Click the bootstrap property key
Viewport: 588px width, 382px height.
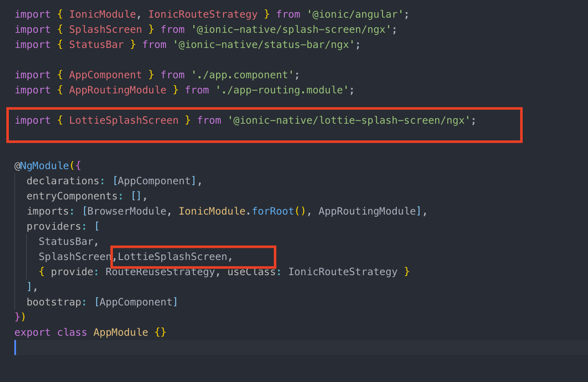[x=54, y=302]
